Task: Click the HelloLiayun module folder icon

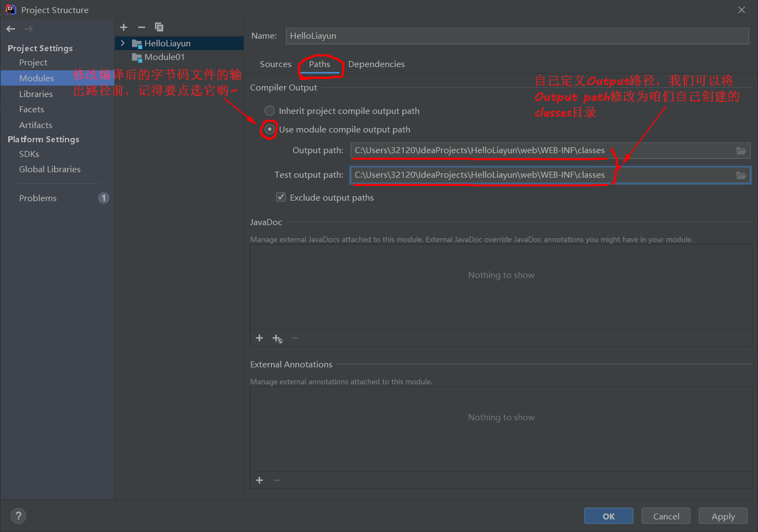Action: 137,44
